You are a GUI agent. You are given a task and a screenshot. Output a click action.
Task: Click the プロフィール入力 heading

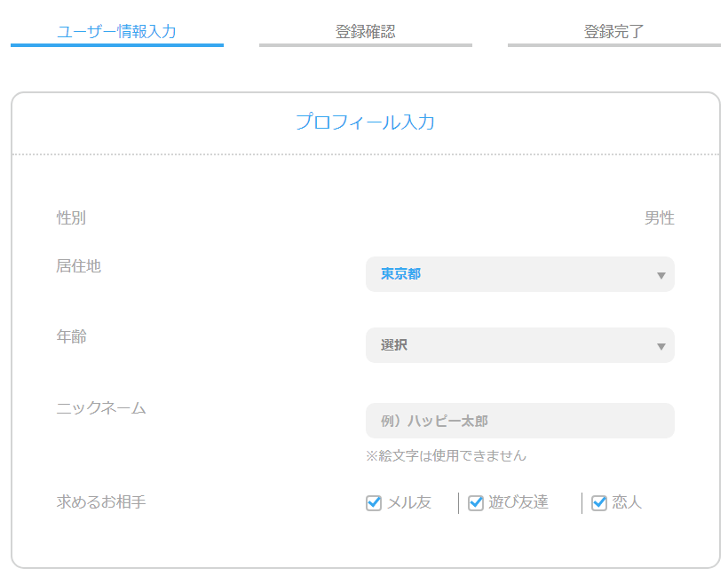(x=365, y=122)
